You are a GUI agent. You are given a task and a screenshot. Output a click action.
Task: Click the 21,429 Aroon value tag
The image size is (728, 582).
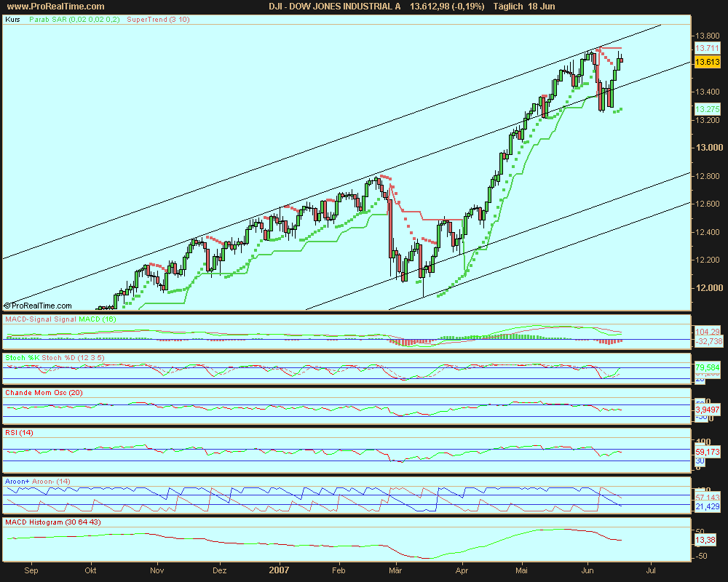(x=708, y=506)
